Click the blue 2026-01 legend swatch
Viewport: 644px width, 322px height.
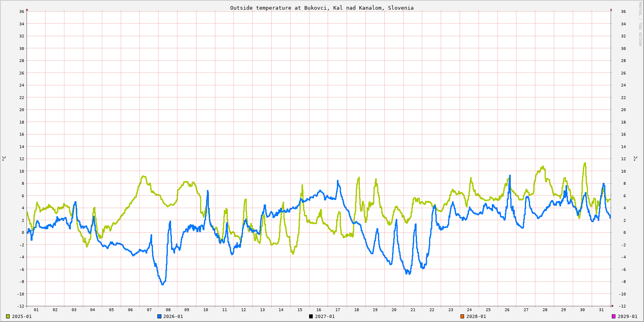coord(159,316)
